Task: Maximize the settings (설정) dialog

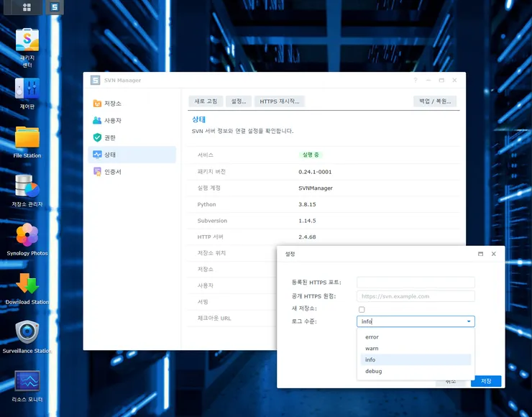Action: coord(480,254)
